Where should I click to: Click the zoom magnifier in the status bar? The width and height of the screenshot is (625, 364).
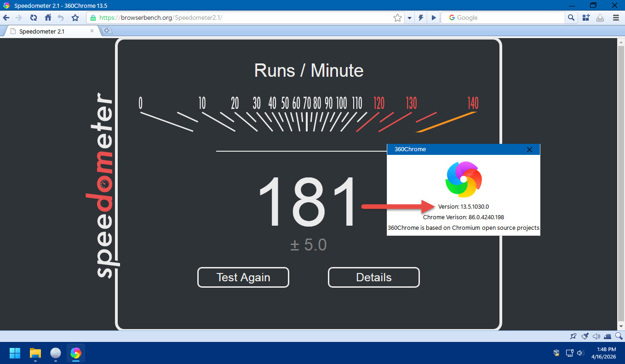[619, 336]
